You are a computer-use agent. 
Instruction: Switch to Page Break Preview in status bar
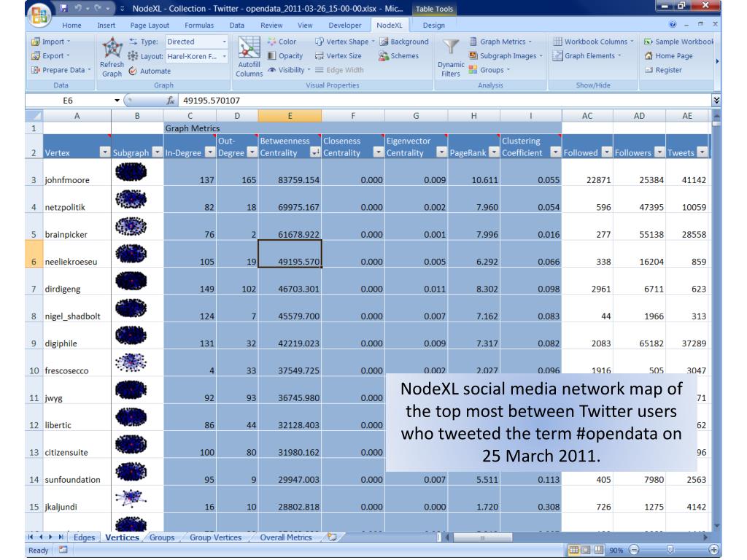point(598,550)
